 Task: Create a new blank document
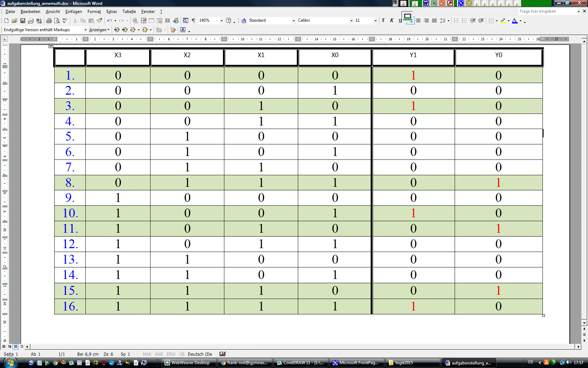pos(6,21)
